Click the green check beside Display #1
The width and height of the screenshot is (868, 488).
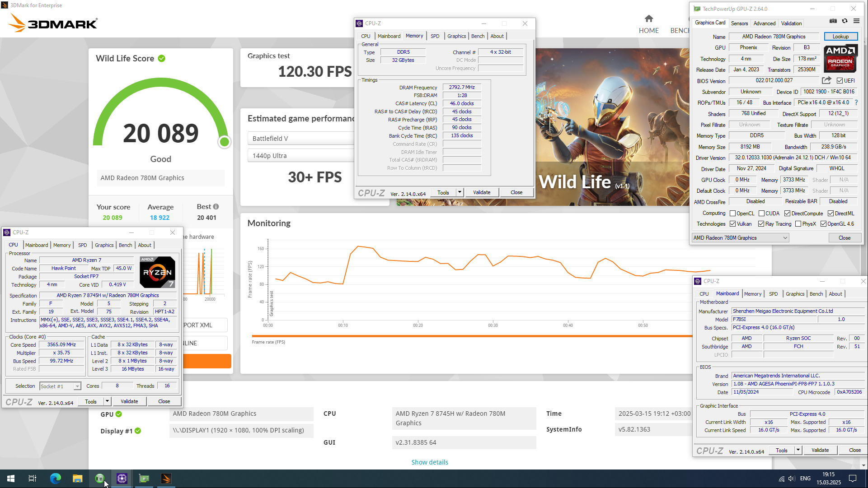138,431
